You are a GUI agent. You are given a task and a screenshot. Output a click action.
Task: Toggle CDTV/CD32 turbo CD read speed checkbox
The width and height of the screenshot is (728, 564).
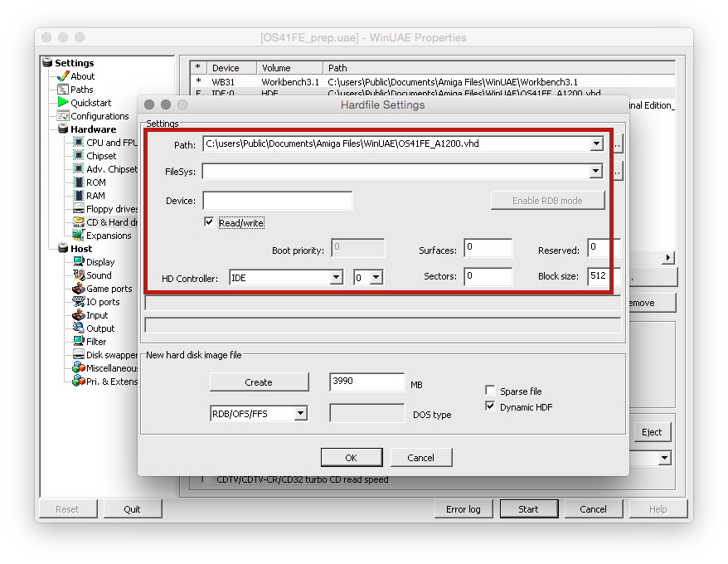tap(206, 479)
